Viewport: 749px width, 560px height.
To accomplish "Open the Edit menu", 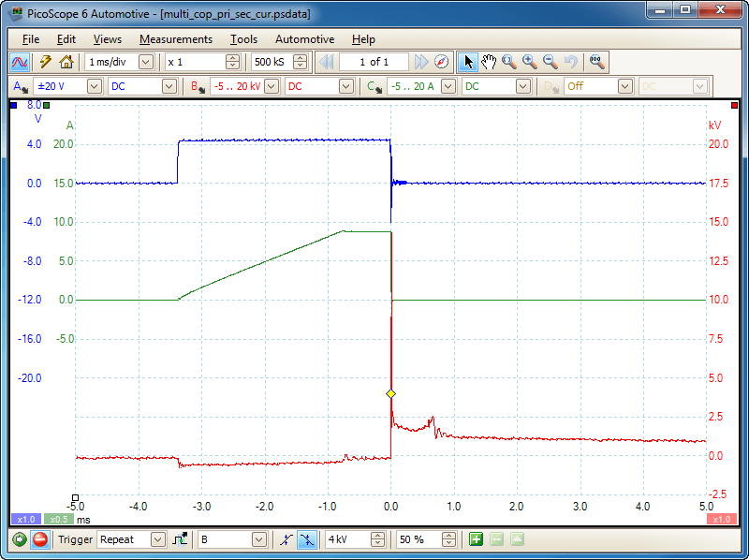I will point(66,39).
